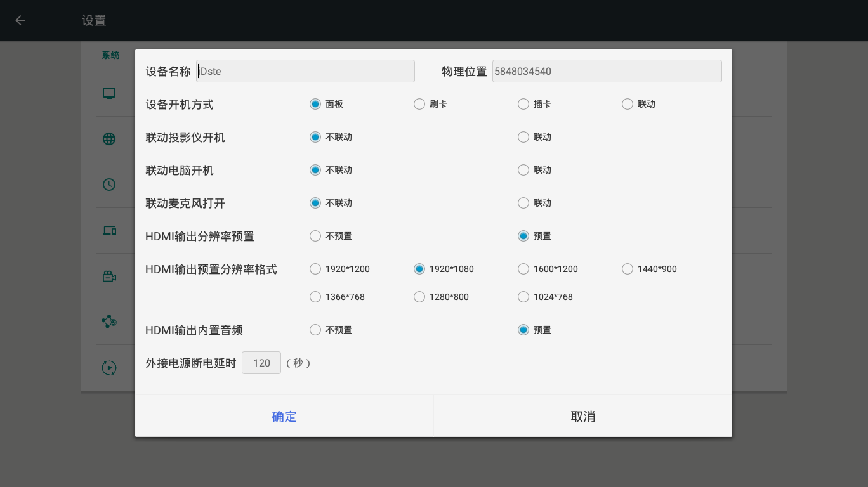
Task: Select the 1920*1200 resolution option
Action: coord(315,269)
